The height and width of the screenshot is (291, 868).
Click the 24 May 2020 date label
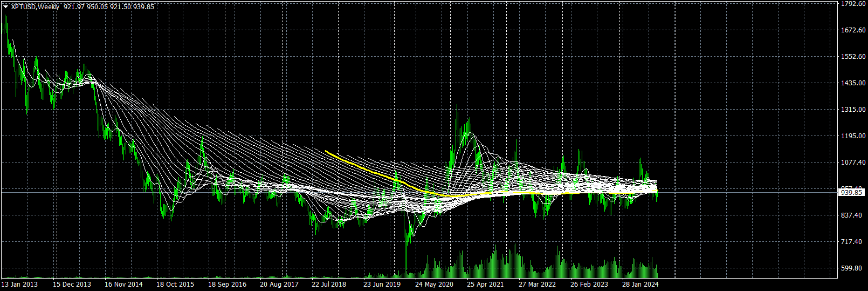pyautogui.click(x=434, y=285)
